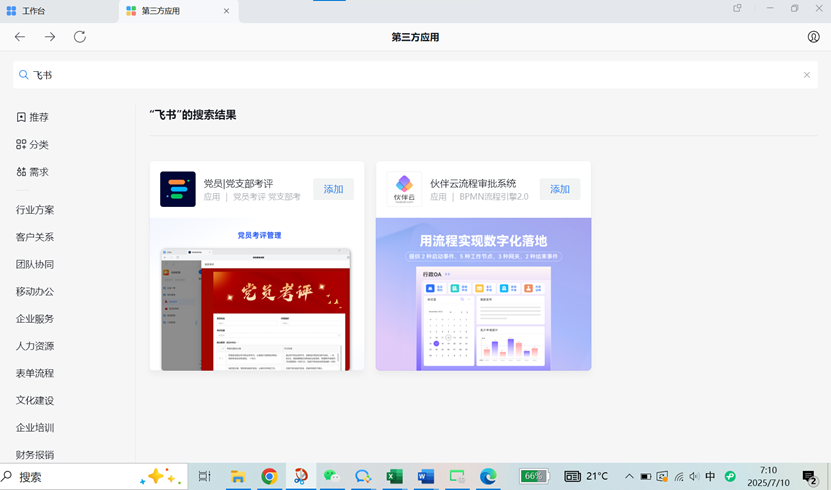Click the 伙伴云 app logo
Viewport: 831px width, 490px height.
pos(404,189)
